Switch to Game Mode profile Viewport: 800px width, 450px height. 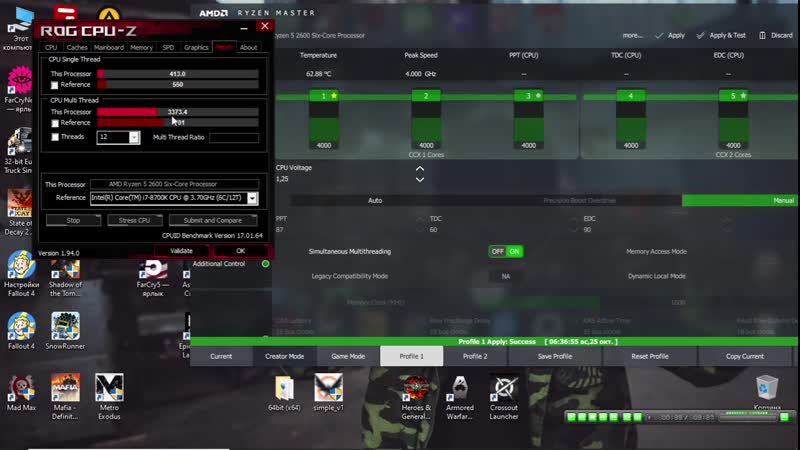[x=348, y=356]
